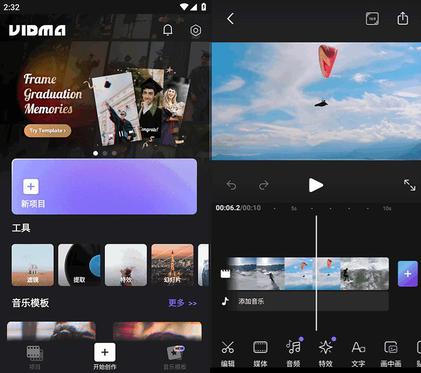Open the effects tool (特效) sparkle icon
Image resolution: width=421 pixels, height=373 pixels.
tap(326, 354)
